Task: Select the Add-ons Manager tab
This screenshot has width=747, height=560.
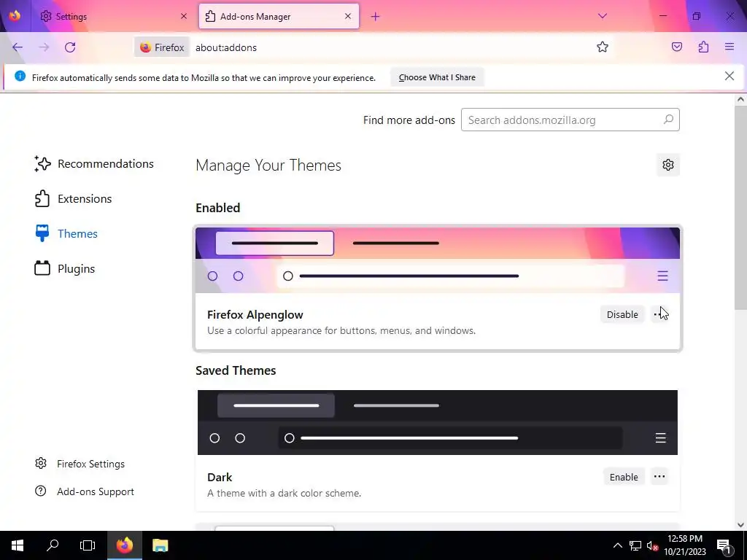Action: click(x=278, y=17)
